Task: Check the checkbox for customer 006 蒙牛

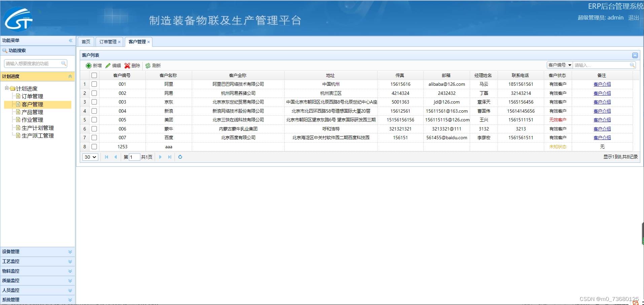Action: 94,129
